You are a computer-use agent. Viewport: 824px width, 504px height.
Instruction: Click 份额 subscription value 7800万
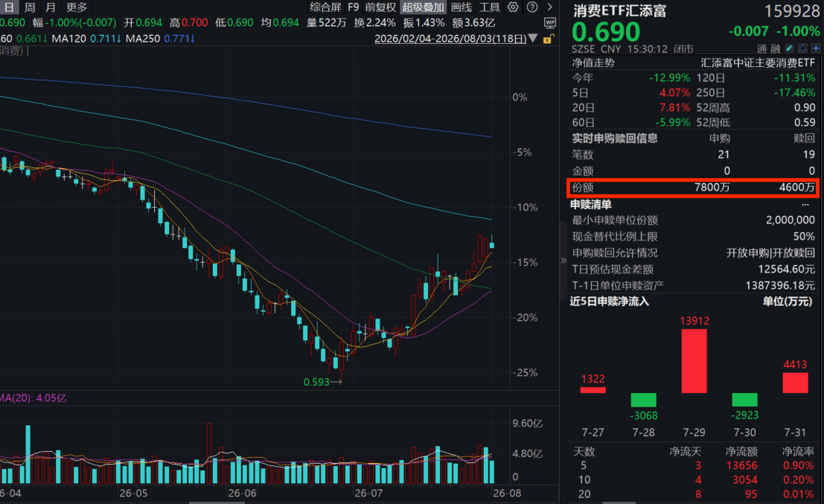(x=712, y=188)
